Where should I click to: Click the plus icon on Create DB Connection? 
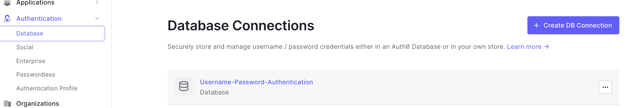pyautogui.click(x=536, y=25)
